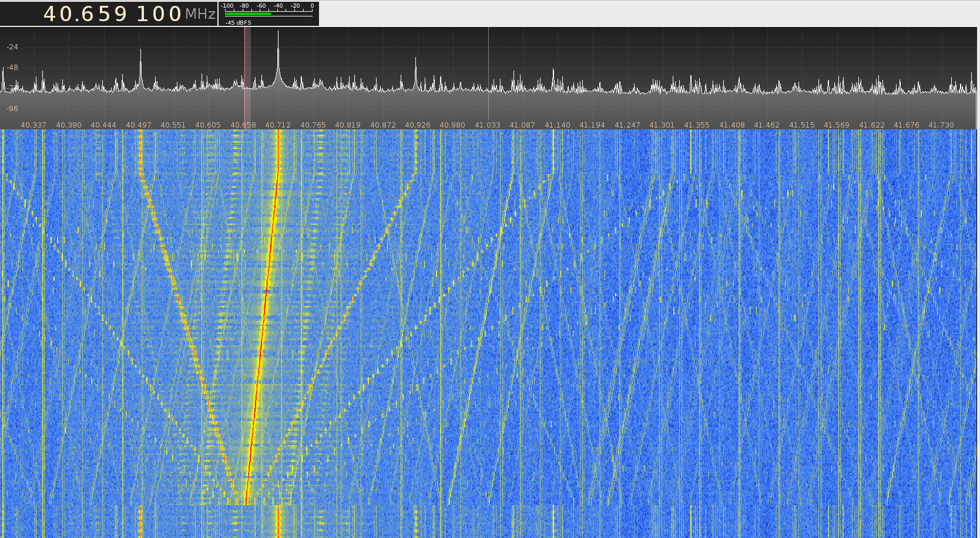Click the -48 dB label on the level axis
This screenshot has height=538, width=980.
(x=12, y=68)
